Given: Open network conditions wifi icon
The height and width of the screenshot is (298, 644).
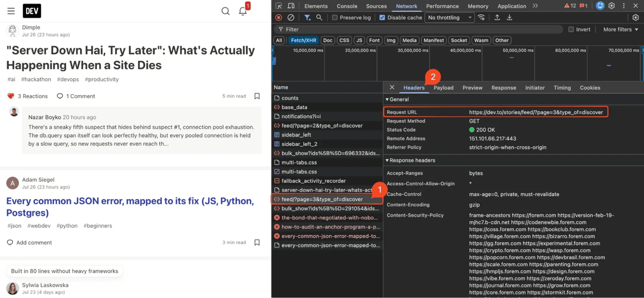Looking at the screenshot, I should click(x=481, y=17).
